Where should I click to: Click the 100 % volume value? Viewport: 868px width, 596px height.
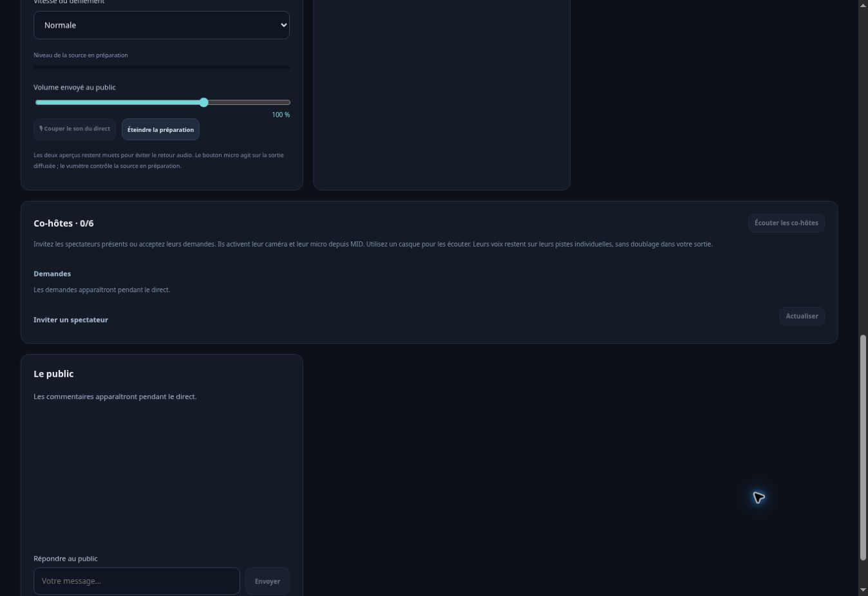click(x=281, y=115)
